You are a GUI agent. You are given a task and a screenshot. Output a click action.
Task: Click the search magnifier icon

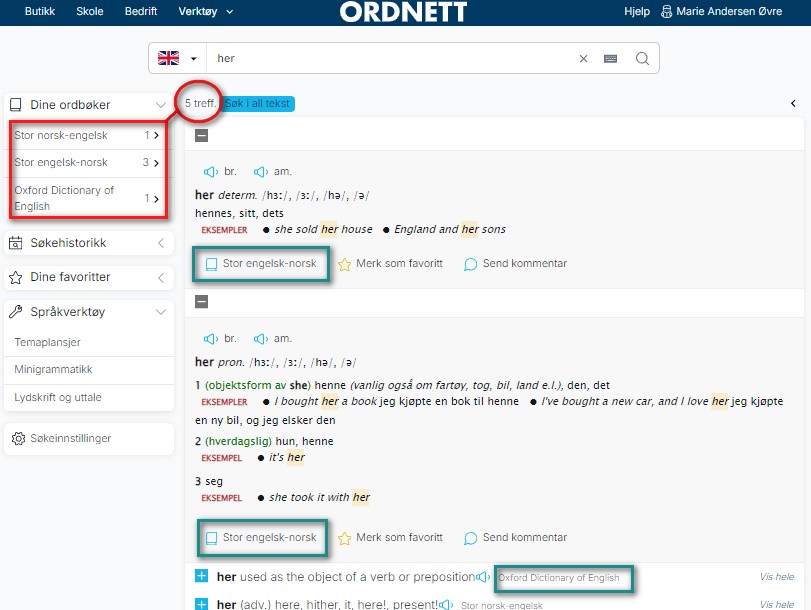tap(642, 58)
